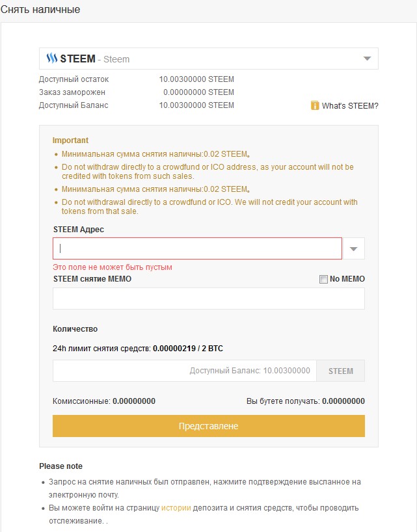This screenshot has width=417, height=532.
Task: Click the Количество amount input field
Action: [x=185, y=371]
